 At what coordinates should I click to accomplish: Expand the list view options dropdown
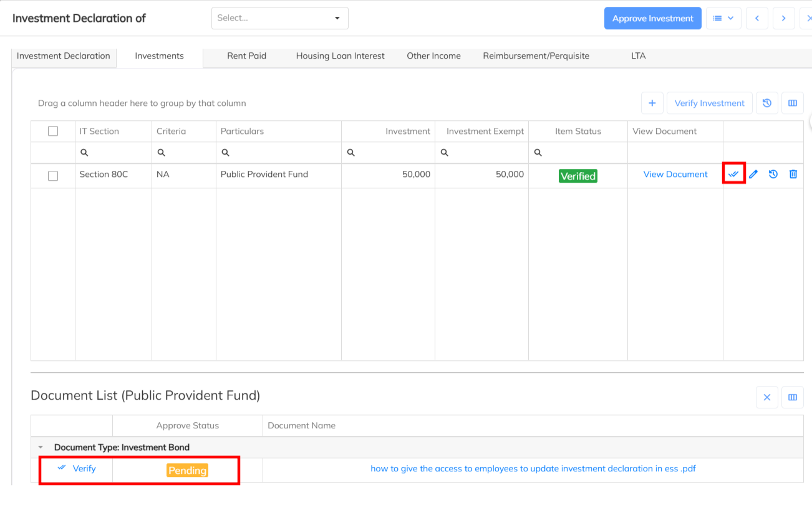pyautogui.click(x=723, y=18)
